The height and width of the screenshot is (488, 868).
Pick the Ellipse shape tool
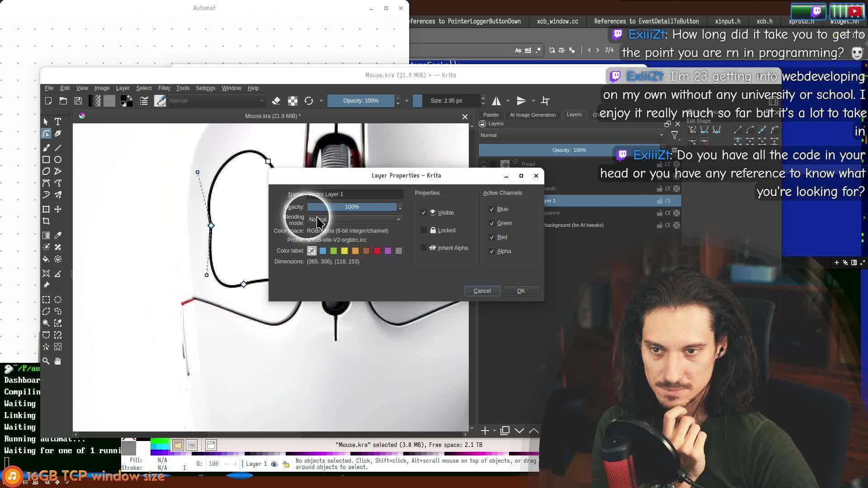pos(58,160)
